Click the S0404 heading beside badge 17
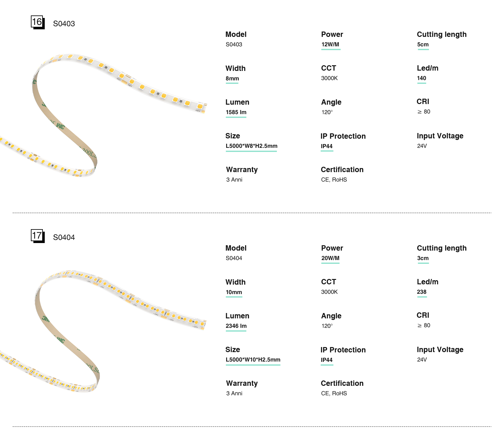This screenshot has height=435, width=504. (64, 237)
